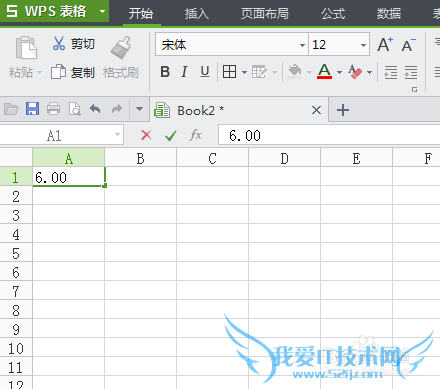Open print preview icon
The width and height of the screenshot is (440, 389).
coord(74,109)
